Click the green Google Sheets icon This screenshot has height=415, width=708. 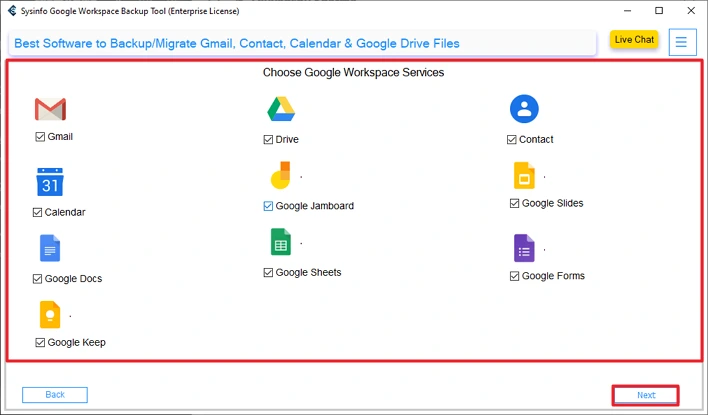280,242
